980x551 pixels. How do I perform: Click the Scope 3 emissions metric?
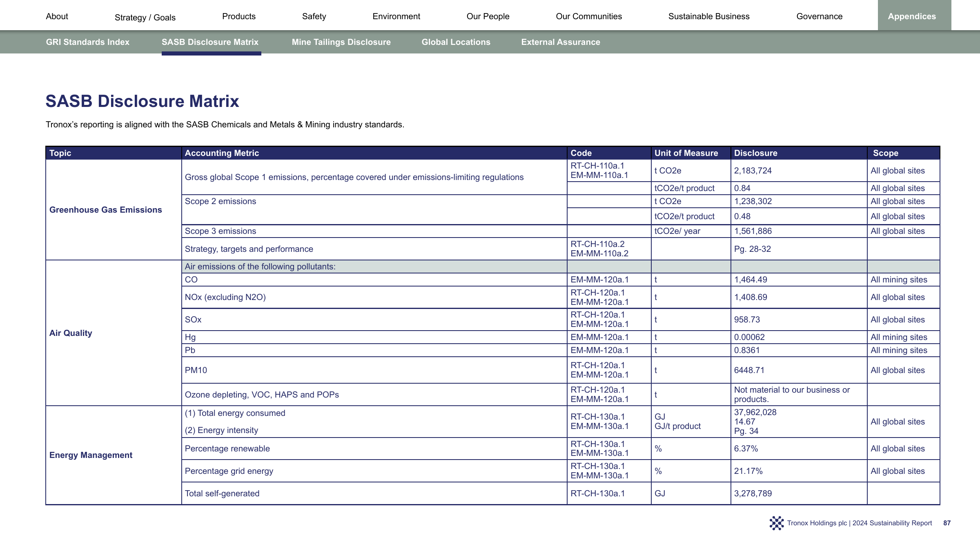point(220,231)
